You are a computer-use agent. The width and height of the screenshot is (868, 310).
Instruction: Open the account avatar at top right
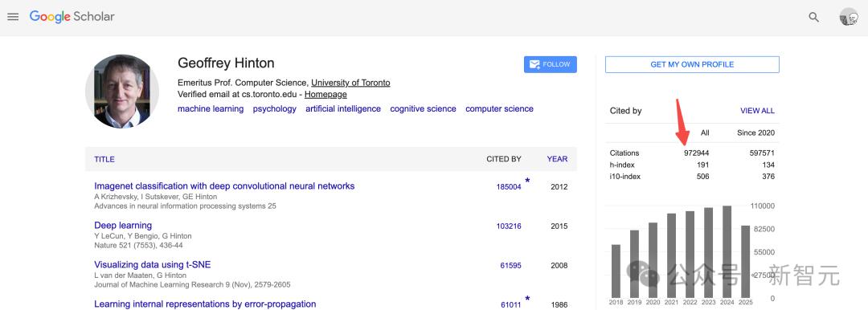coord(849,17)
